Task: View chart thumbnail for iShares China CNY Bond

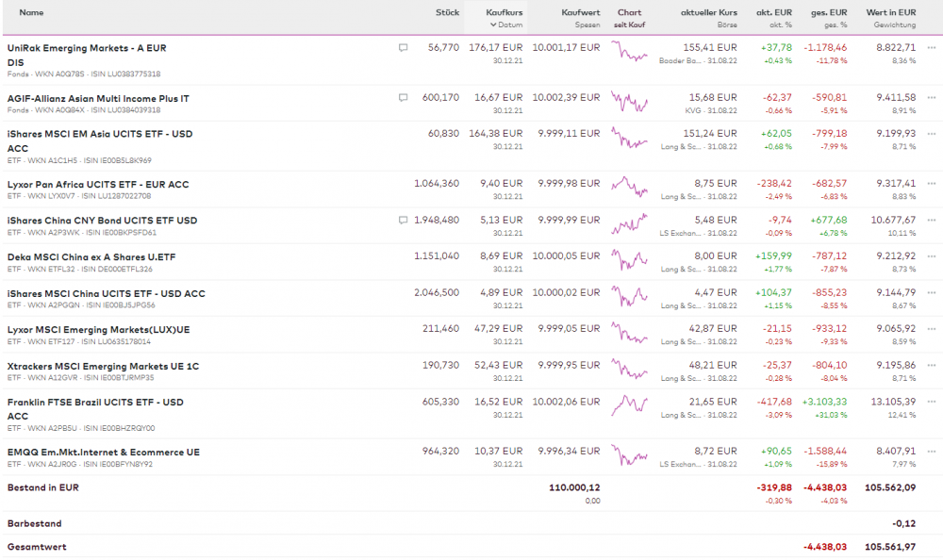Action: click(x=629, y=224)
